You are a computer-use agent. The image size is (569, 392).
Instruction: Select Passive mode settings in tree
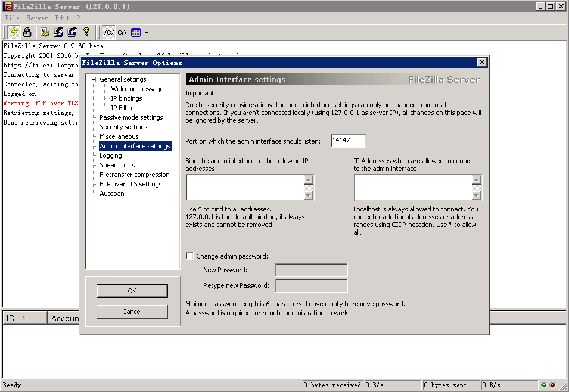click(x=131, y=117)
